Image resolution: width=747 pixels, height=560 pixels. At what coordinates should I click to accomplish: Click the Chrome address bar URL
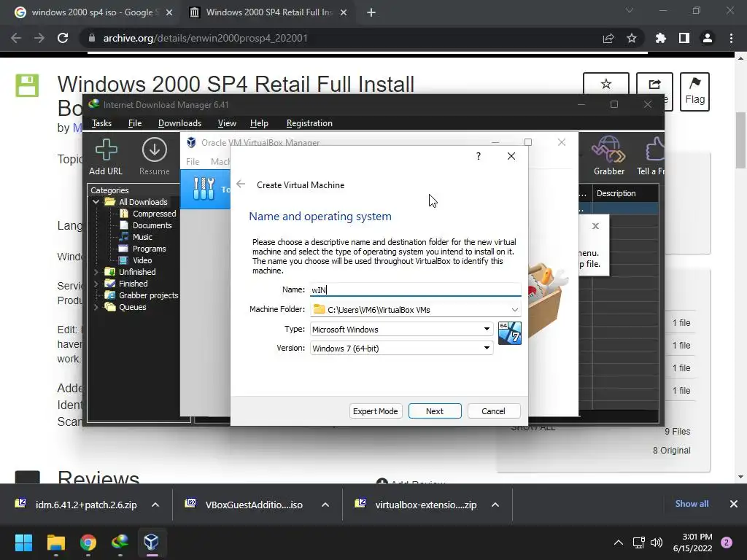205,38
